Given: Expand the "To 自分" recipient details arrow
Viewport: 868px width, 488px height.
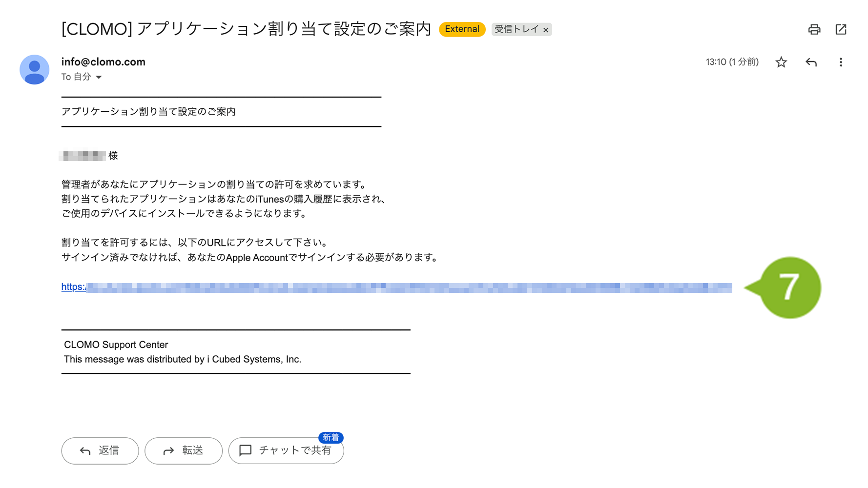Looking at the screenshot, I should pos(99,77).
